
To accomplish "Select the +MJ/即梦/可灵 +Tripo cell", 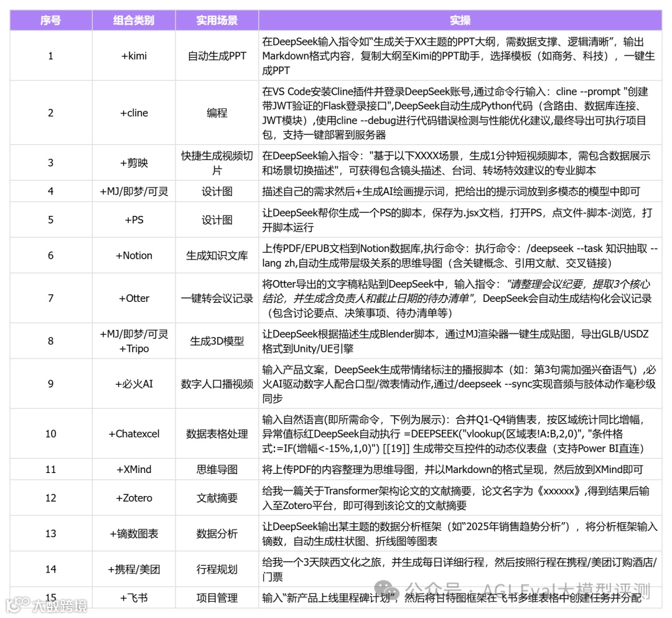I will pos(134,341).
